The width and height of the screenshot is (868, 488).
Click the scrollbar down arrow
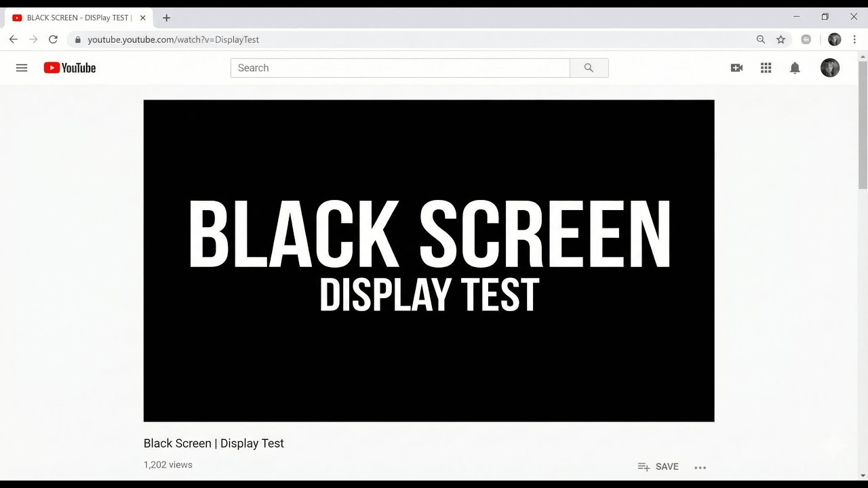[x=863, y=476]
